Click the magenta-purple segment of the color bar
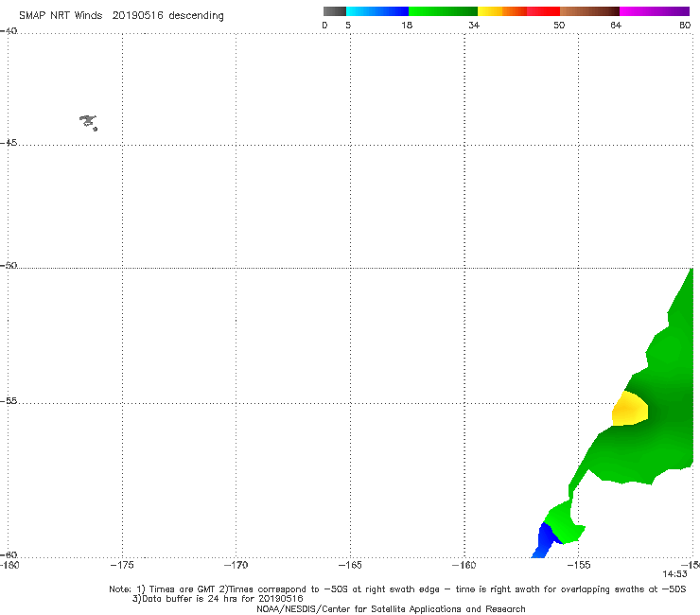Screen dimensions: 700x615 [x=655, y=11]
